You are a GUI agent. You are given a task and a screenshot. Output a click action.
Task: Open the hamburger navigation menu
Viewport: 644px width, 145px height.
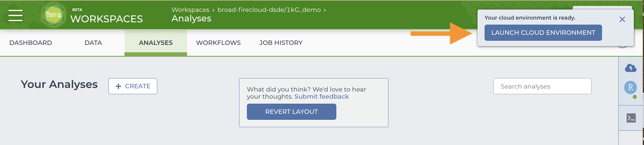click(15, 15)
